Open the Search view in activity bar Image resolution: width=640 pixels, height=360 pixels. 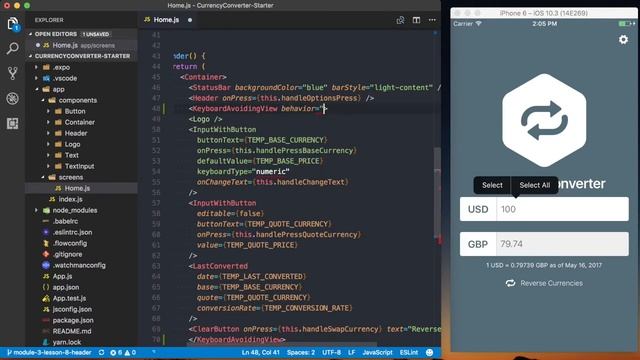(x=13, y=49)
